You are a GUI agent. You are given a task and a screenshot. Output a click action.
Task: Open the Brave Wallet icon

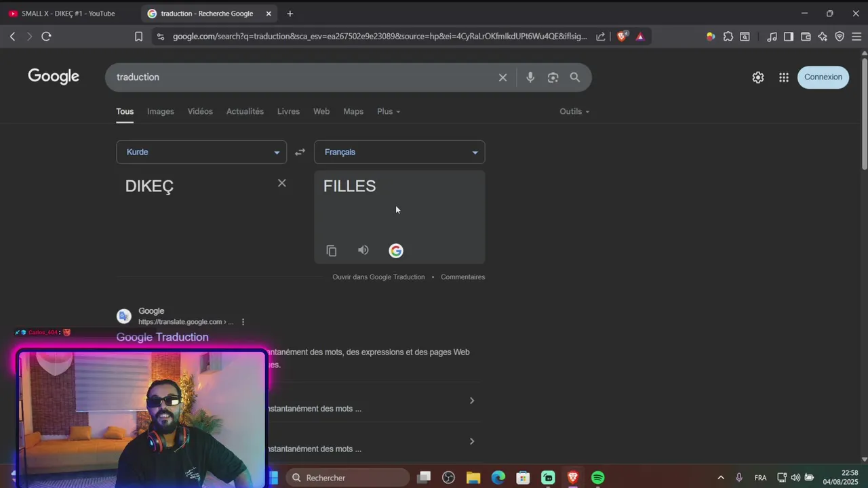click(806, 37)
